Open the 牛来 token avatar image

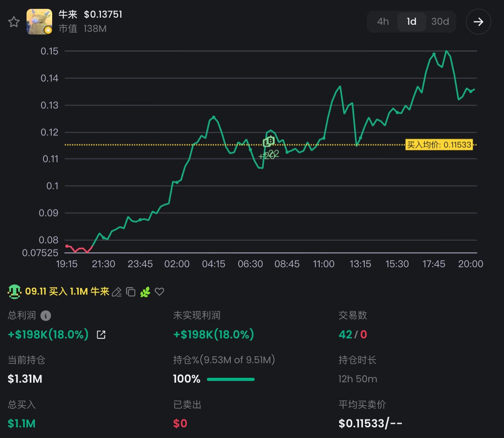point(39,22)
